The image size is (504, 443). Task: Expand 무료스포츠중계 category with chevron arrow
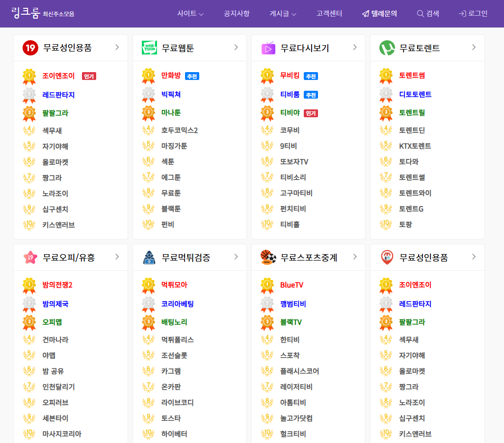click(355, 257)
